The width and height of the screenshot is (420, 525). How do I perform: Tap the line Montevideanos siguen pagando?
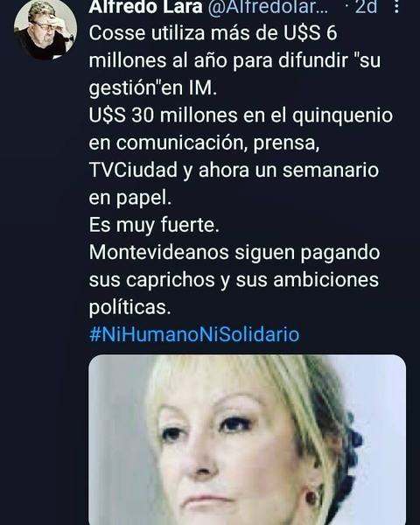(234, 253)
